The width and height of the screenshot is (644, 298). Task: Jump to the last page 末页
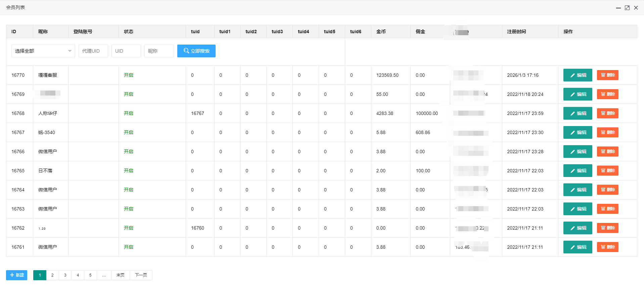tap(120, 275)
